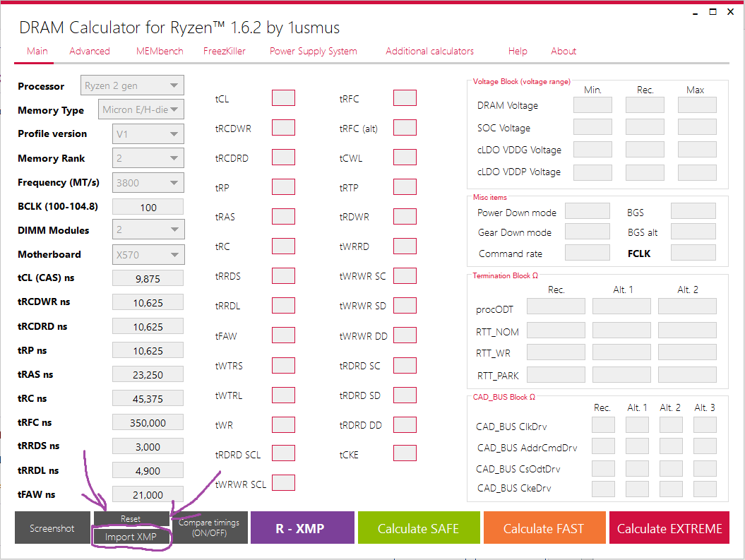Click the CAD_BUS ClkDrv Rec. field
The height and width of the screenshot is (560, 745).
603,424
